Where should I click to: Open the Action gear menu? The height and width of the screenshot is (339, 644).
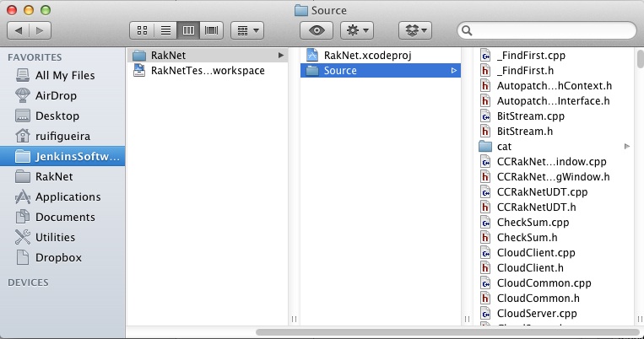point(356,30)
